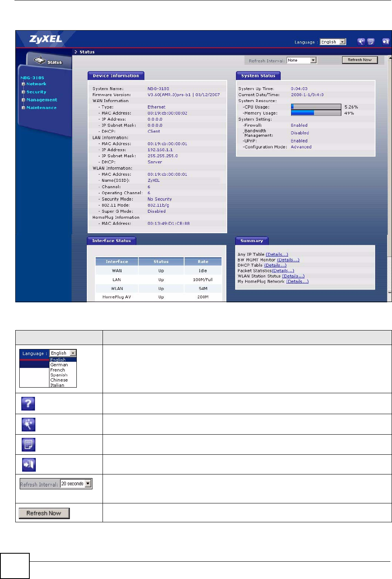392x579 pixels.
Task: Click the Management label in sidebar
Action: (42, 100)
